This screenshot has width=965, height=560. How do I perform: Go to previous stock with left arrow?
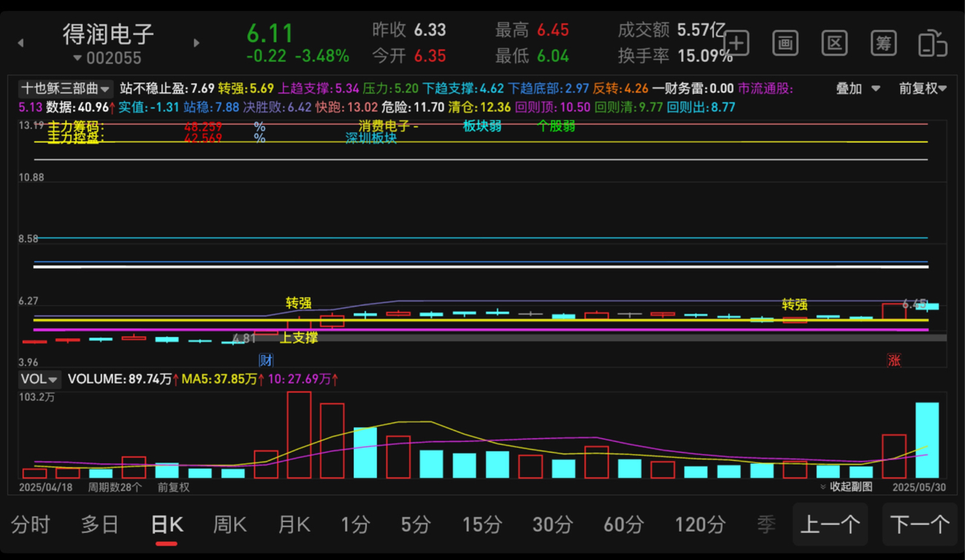(x=20, y=43)
